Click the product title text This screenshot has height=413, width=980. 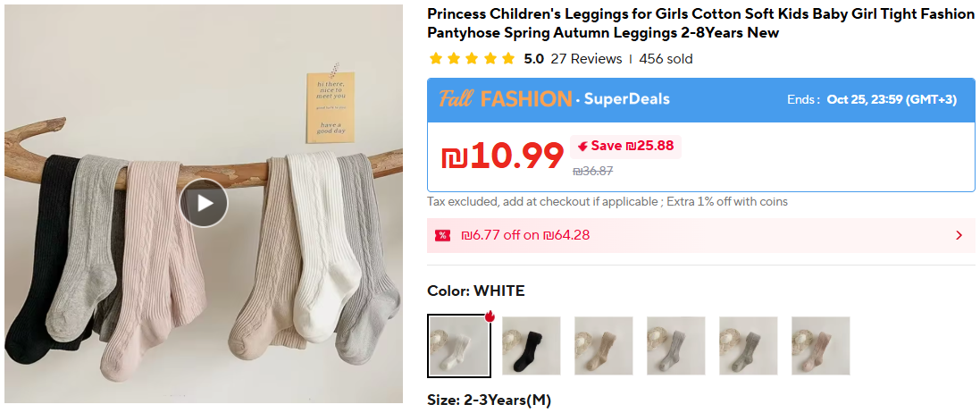(699, 23)
